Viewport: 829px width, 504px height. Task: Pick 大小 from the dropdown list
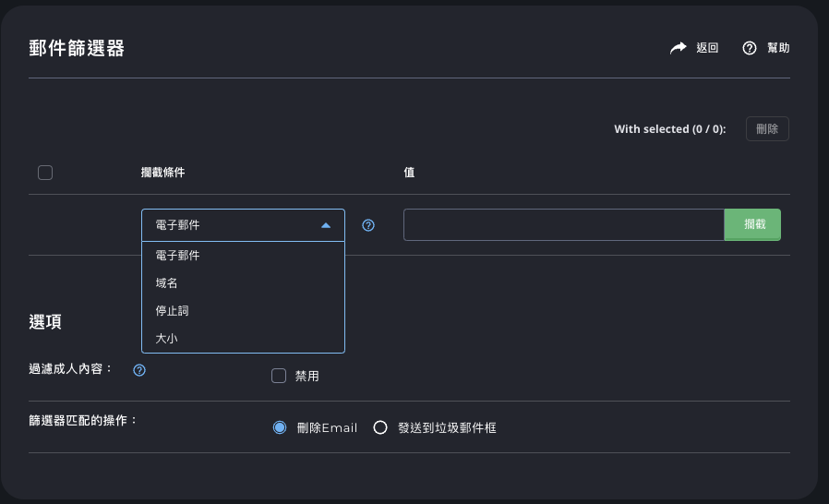point(167,339)
